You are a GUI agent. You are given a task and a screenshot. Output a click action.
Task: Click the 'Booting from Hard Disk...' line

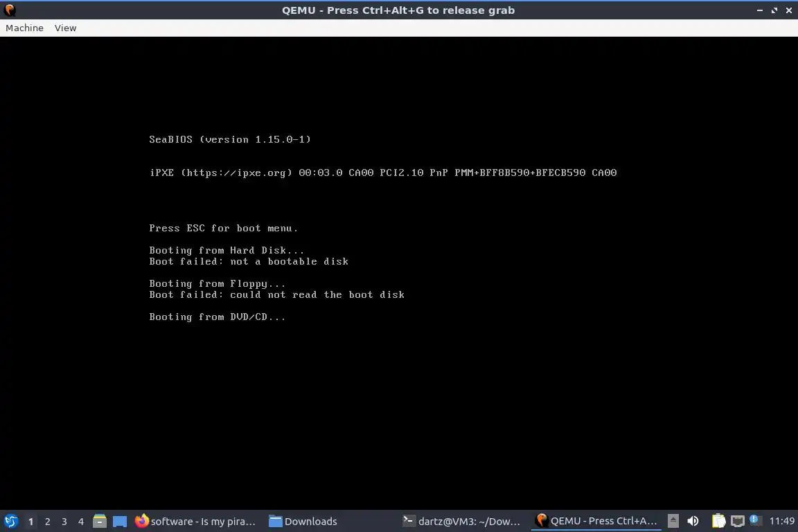tap(227, 251)
